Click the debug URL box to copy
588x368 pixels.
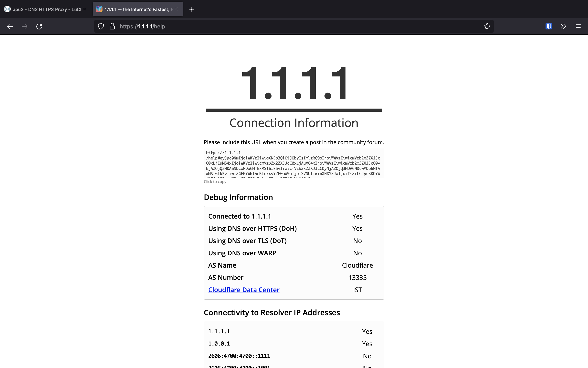pyautogui.click(x=294, y=163)
